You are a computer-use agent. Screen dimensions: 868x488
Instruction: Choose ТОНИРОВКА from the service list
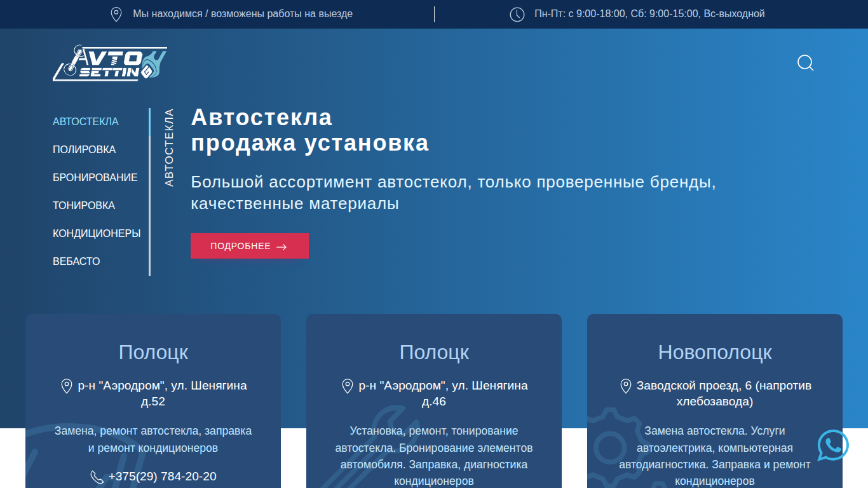pos(84,205)
